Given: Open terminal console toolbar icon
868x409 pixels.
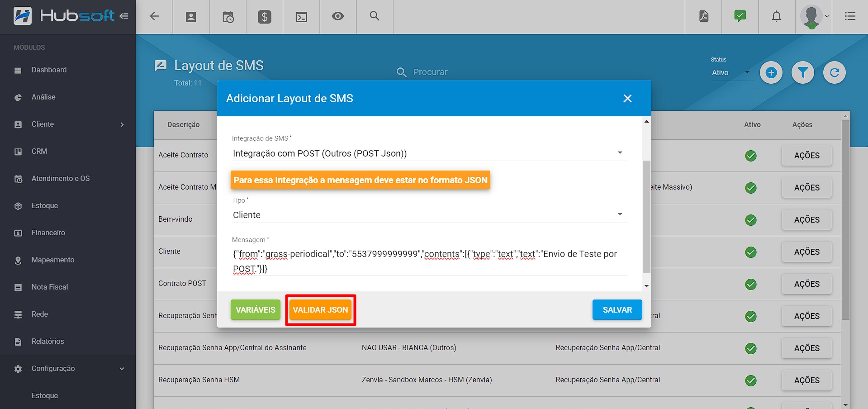Looking at the screenshot, I should tap(301, 17).
